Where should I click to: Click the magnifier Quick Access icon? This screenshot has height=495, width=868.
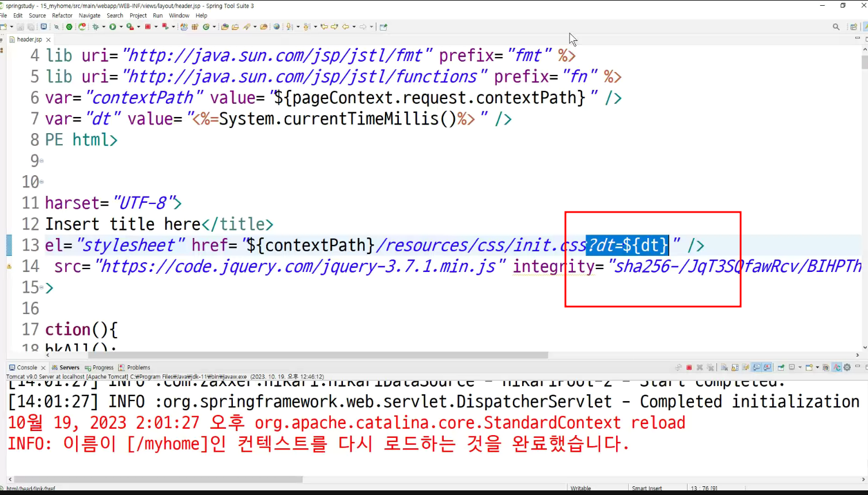836,27
